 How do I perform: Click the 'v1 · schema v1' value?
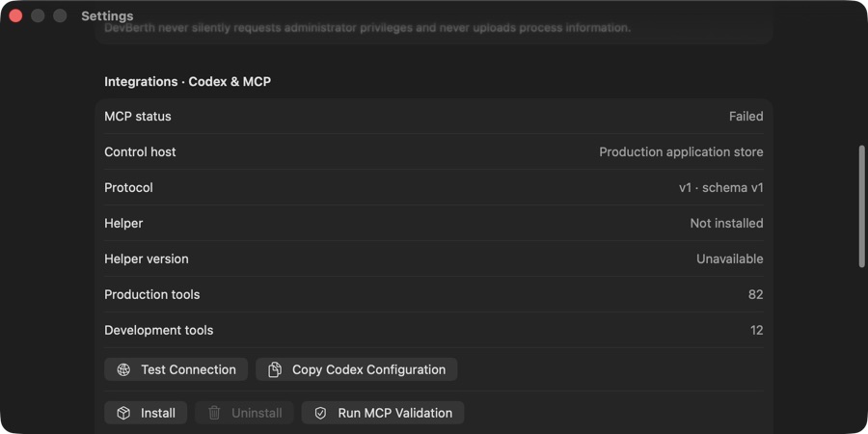(721, 188)
